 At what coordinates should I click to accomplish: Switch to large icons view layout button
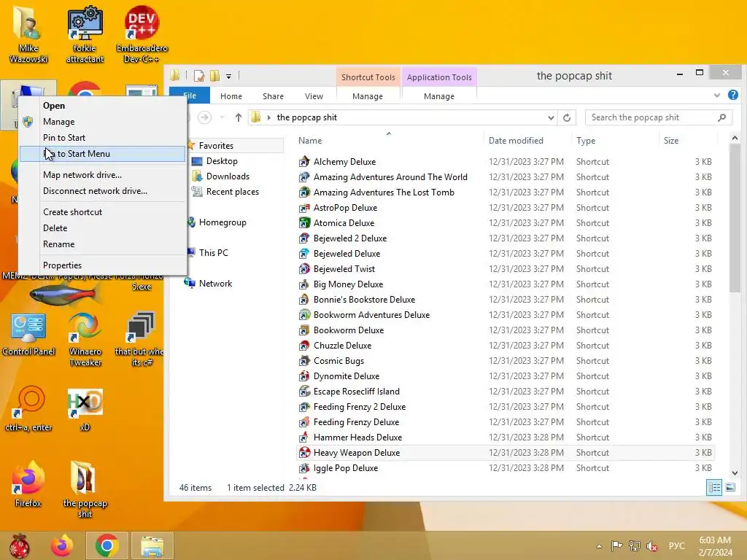pyautogui.click(x=729, y=488)
